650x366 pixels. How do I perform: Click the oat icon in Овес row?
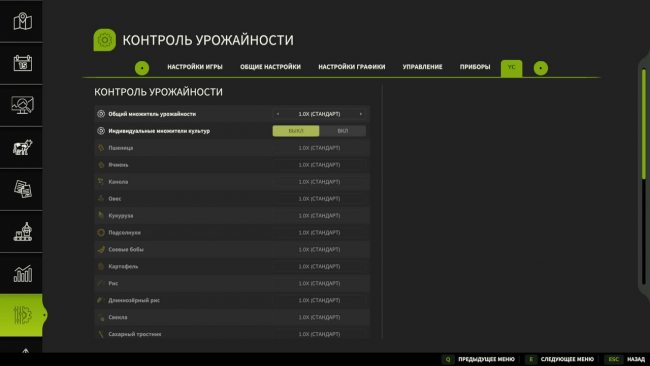click(x=101, y=199)
